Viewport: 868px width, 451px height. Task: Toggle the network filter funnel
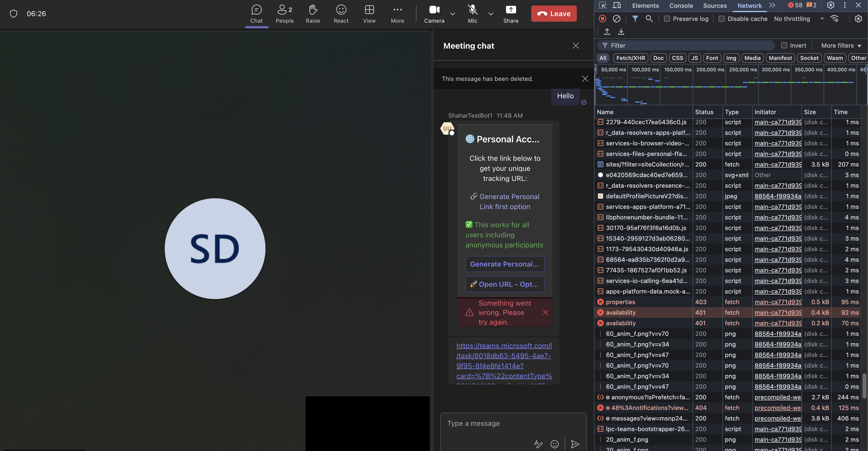[x=635, y=19]
